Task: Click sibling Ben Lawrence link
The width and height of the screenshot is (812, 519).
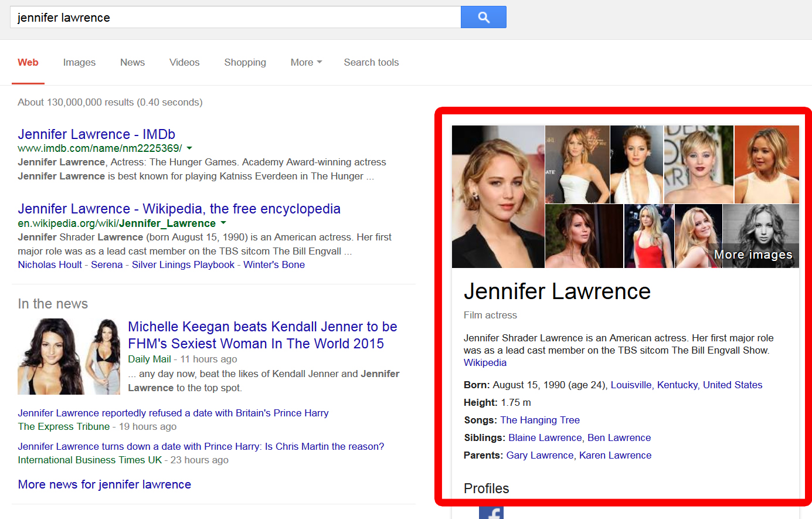Action: point(619,437)
